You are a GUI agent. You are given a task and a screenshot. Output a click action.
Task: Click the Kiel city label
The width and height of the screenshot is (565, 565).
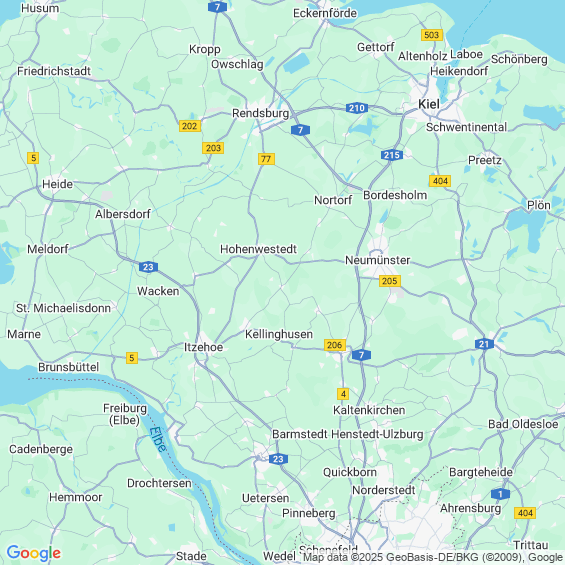[x=429, y=104]
